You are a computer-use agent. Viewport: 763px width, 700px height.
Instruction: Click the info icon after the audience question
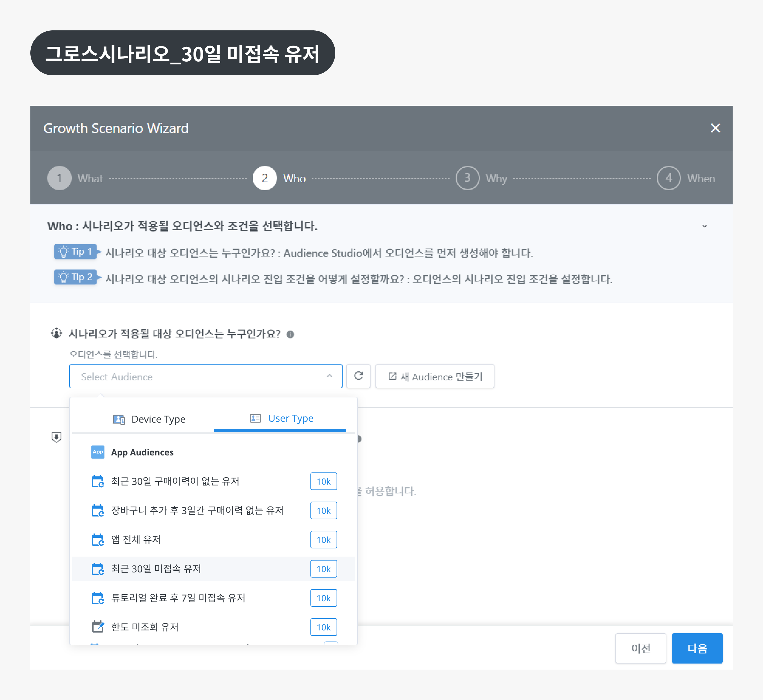290,335
